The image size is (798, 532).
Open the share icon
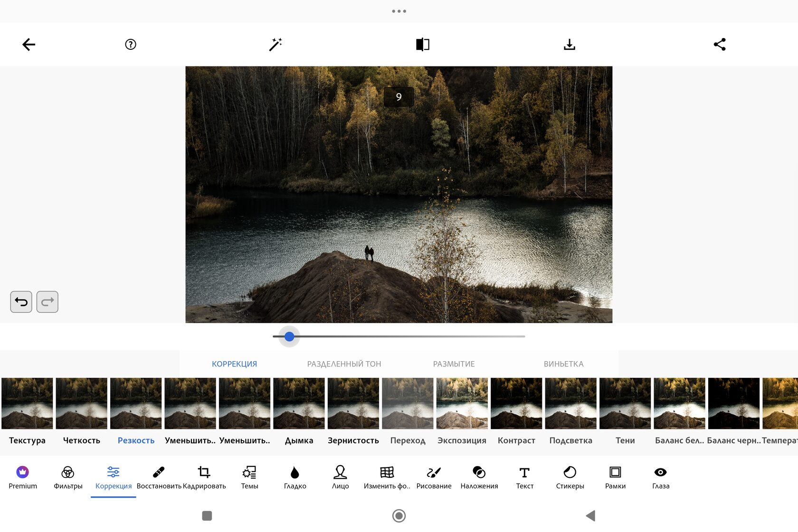point(720,45)
